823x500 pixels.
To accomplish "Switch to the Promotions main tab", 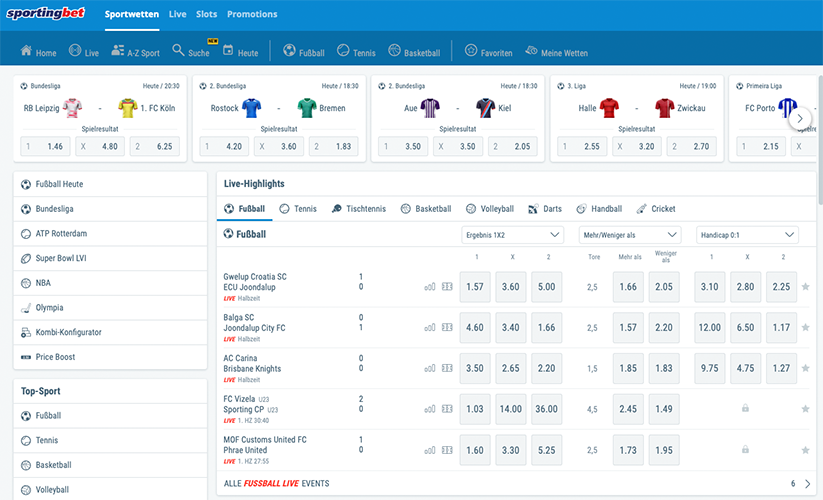I will (x=252, y=14).
